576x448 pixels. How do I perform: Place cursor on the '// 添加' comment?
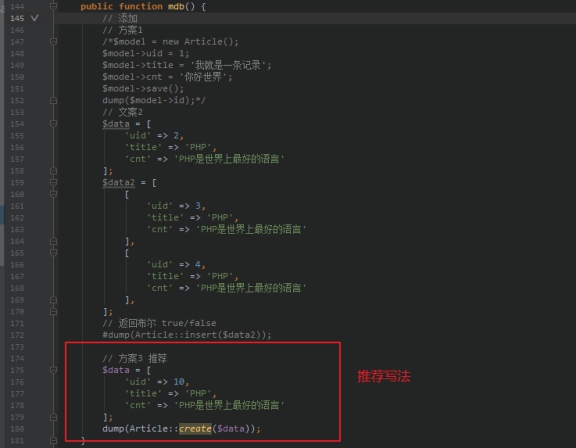[120, 18]
